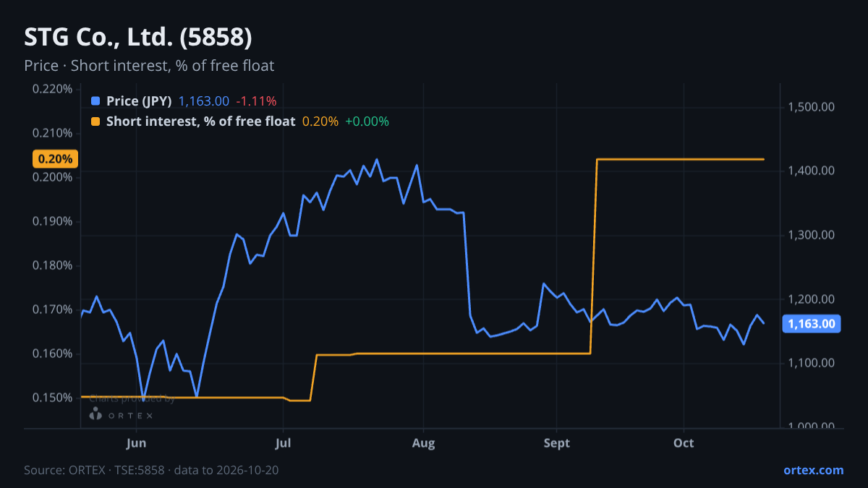Image resolution: width=868 pixels, height=488 pixels.
Task: Click the orange Short interest legend marker
Action: tap(95, 121)
